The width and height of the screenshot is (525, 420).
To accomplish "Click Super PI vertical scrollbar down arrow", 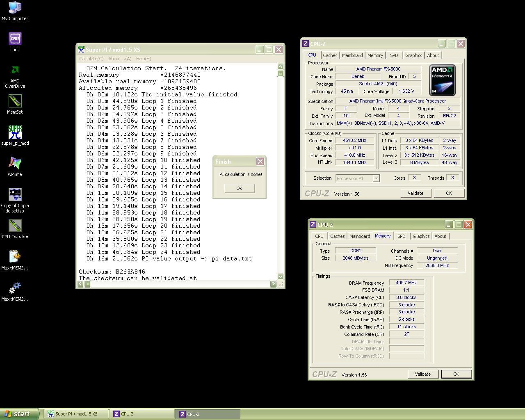I will 281,276.
